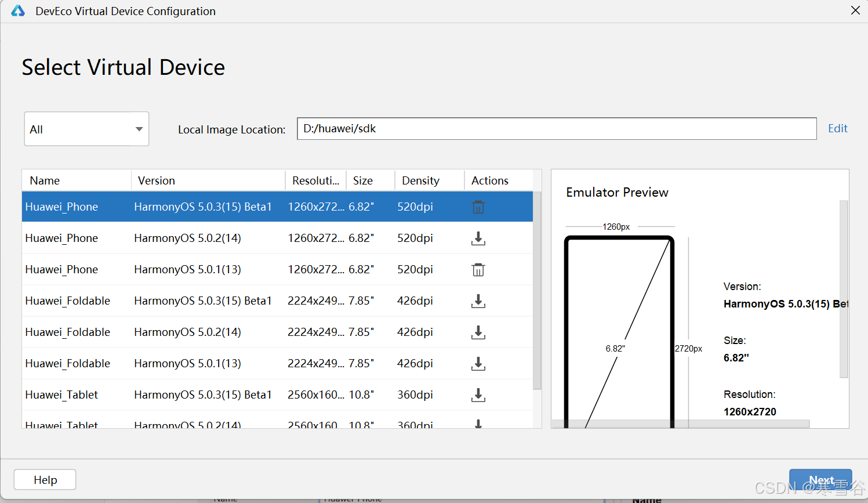Click the device list vertical scrollbar

click(537, 290)
